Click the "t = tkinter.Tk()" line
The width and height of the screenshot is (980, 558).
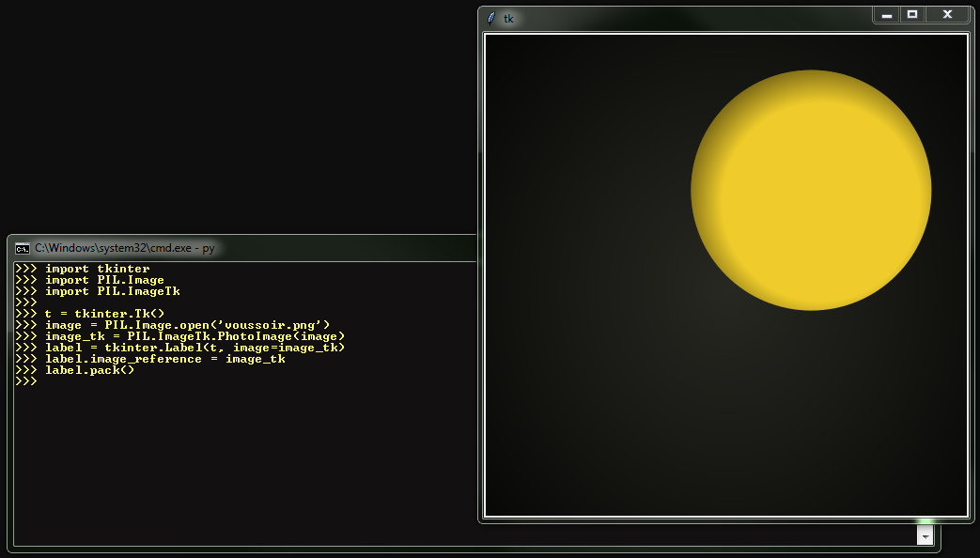104,314
